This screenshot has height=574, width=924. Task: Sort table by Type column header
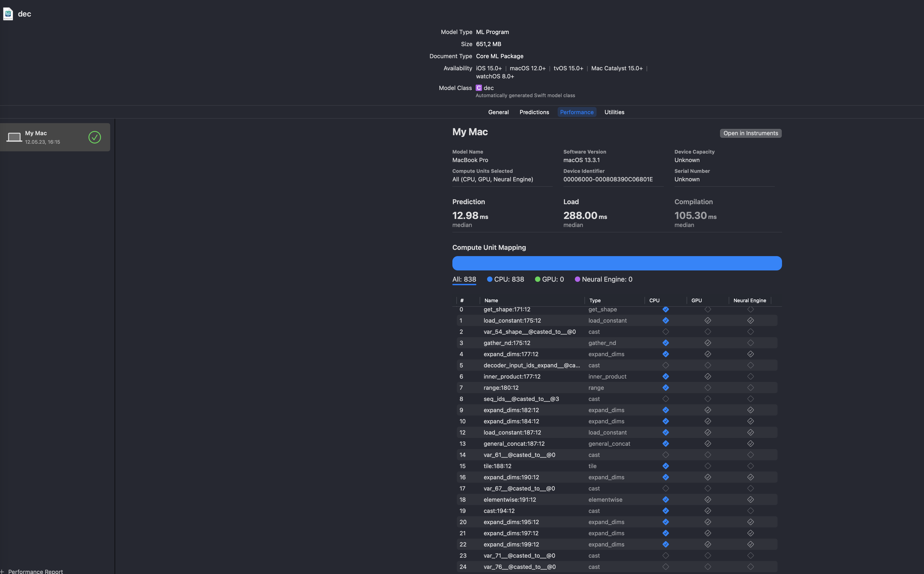click(x=595, y=300)
